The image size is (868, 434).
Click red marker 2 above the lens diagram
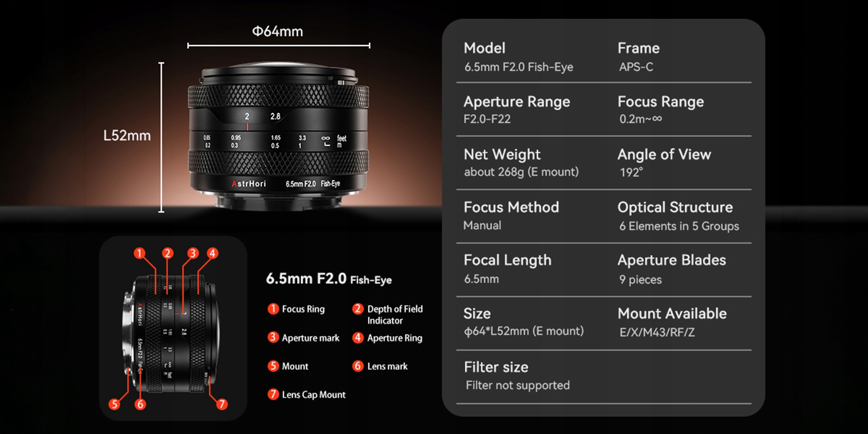pos(168,253)
